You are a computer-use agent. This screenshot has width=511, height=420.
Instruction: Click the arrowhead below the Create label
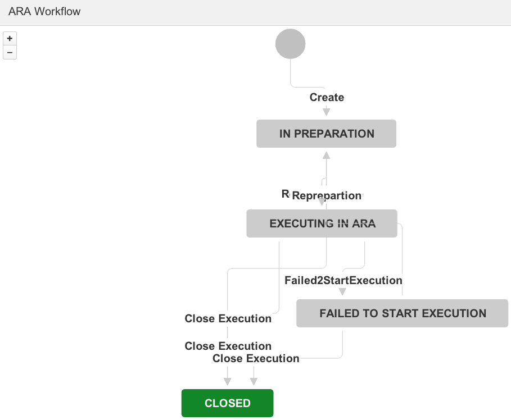click(x=326, y=112)
